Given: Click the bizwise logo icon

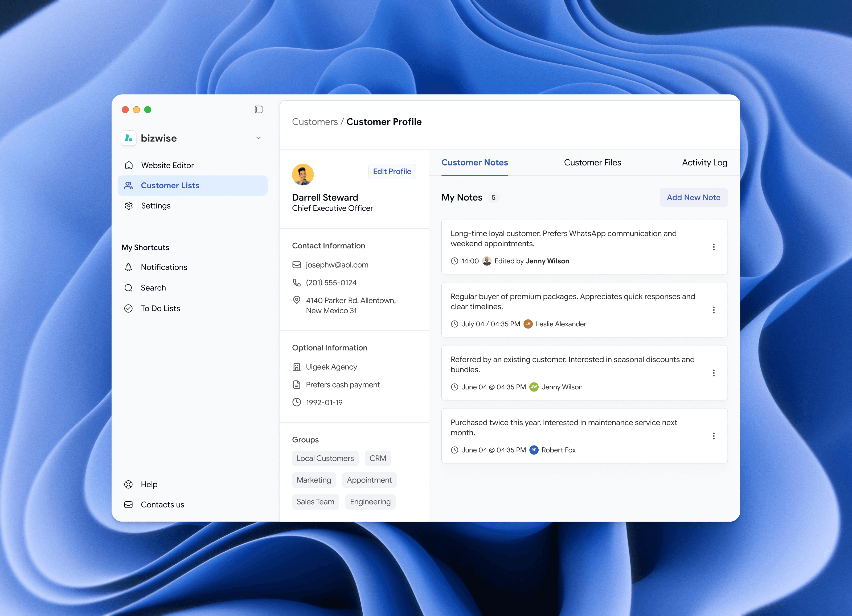Looking at the screenshot, I should click(x=129, y=138).
